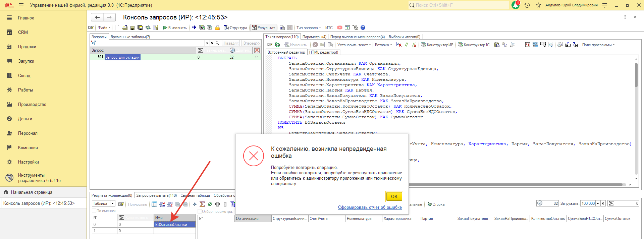Click the debug bug icon in the toolbar
The image size is (644, 239).
tap(148, 28)
